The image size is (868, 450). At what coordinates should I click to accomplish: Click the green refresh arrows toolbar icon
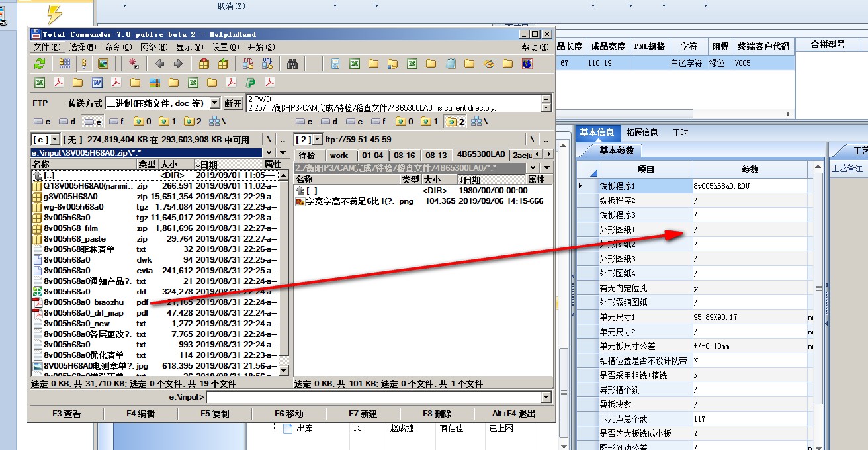40,64
